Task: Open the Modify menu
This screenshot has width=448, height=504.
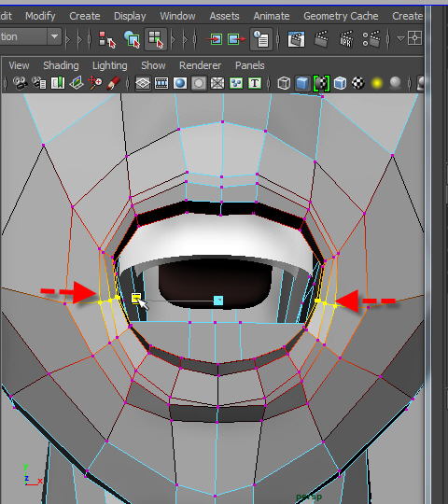Action: click(40, 16)
